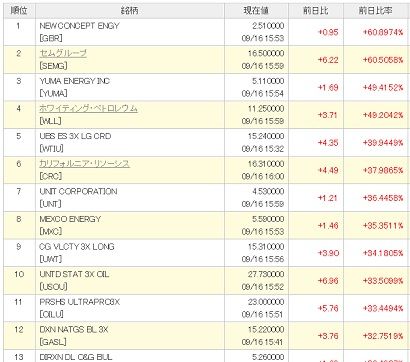Click the [WTIU] ticker symbol

pos(51,149)
